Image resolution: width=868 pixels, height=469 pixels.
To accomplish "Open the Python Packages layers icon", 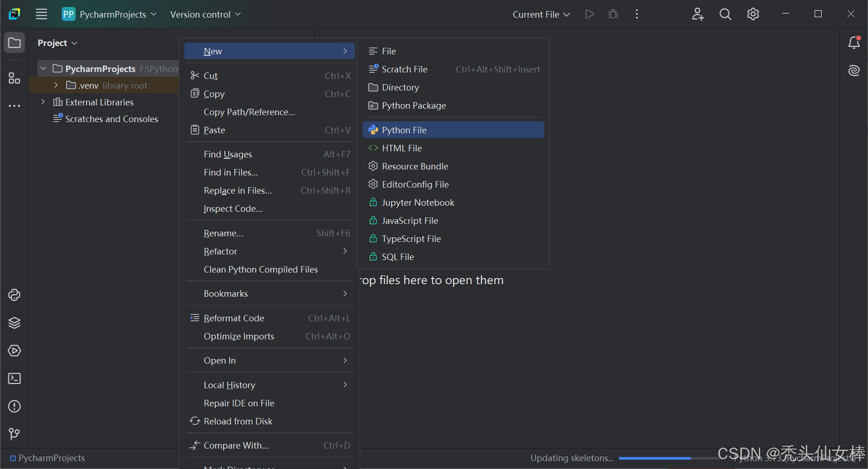I will (x=14, y=323).
